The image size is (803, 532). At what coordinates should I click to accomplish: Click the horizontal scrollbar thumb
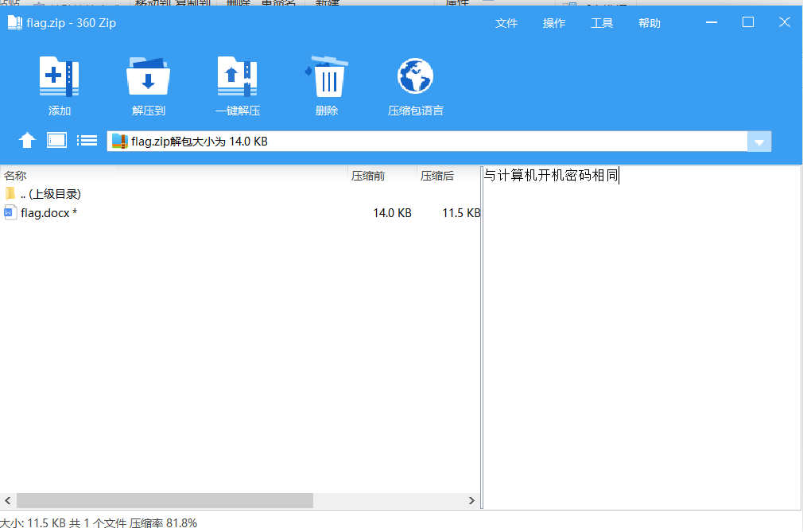(x=165, y=500)
